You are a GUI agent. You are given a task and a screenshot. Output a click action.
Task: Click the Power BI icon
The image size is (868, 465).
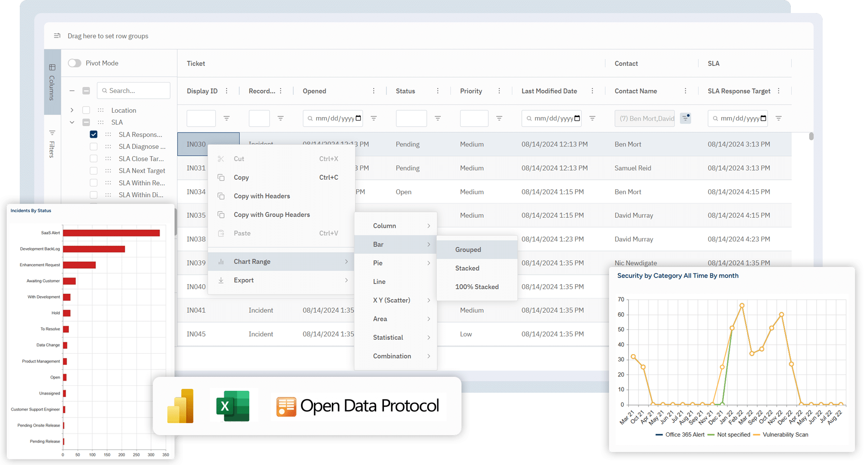tap(181, 406)
